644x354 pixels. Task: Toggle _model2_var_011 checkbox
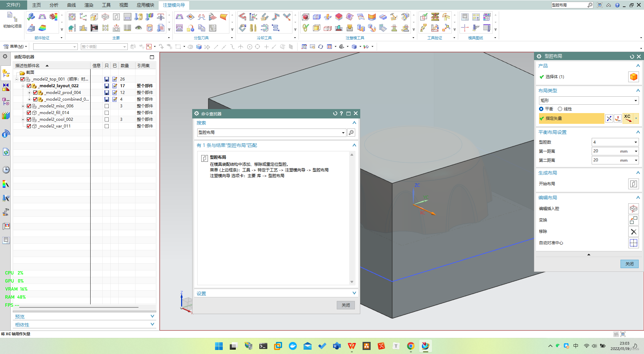[29, 126]
